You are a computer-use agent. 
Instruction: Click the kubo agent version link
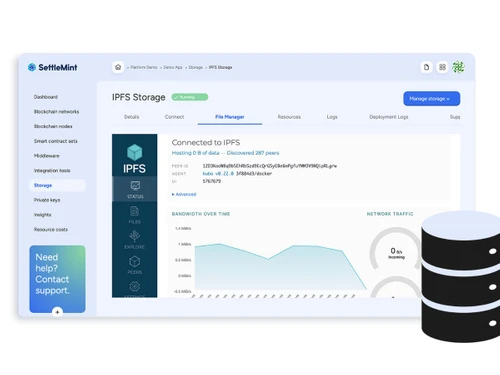(218, 174)
